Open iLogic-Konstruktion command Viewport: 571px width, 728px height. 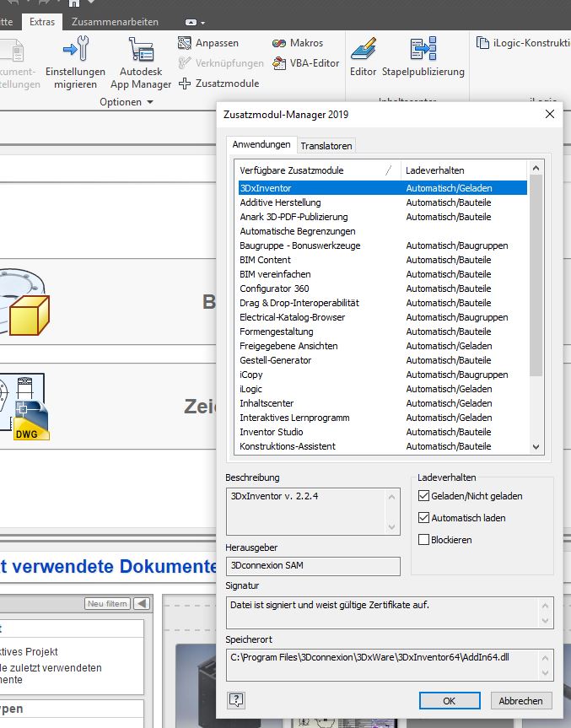524,43
